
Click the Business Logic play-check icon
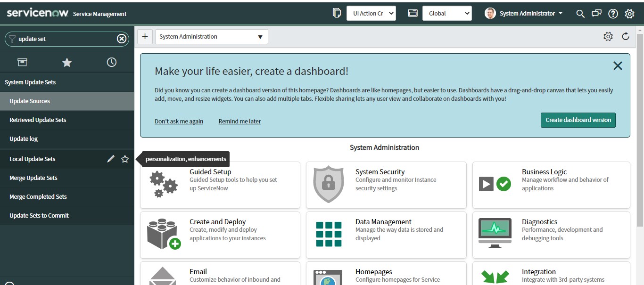coord(495,184)
